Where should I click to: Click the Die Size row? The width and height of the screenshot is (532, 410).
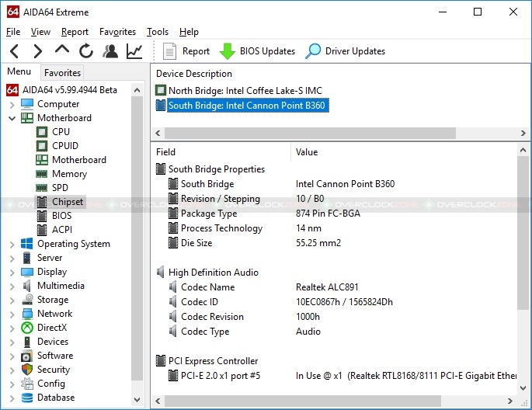(334, 243)
